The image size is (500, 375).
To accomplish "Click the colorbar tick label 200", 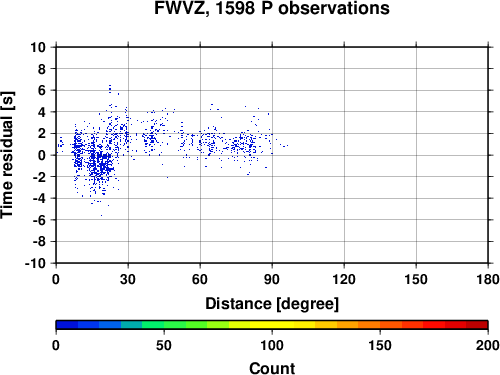I will (x=488, y=345).
